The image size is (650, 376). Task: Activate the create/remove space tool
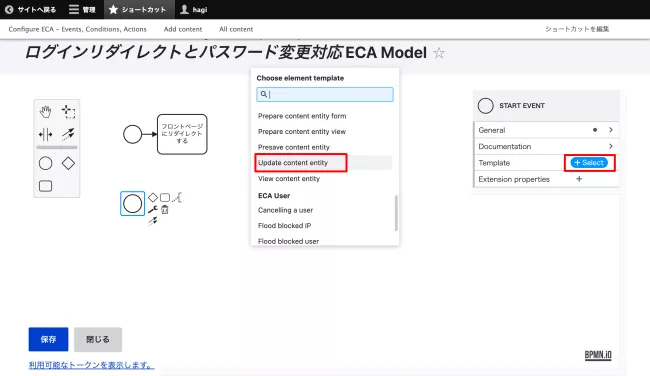(46, 134)
